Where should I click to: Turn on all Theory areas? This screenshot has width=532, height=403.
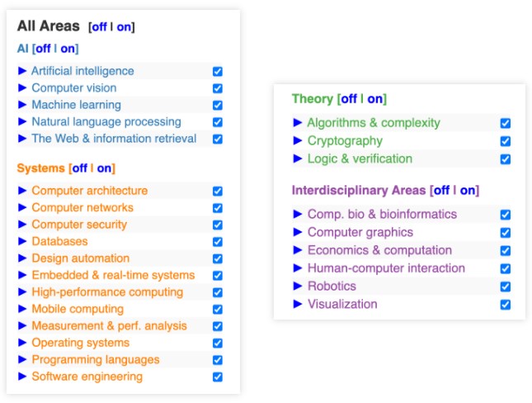(375, 99)
